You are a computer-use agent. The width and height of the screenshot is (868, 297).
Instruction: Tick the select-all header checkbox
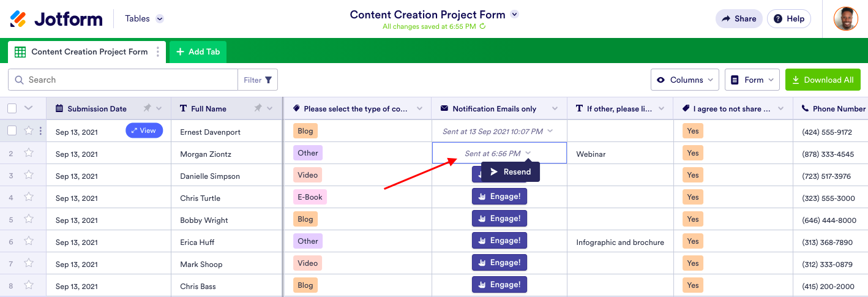(x=12, y=108)
